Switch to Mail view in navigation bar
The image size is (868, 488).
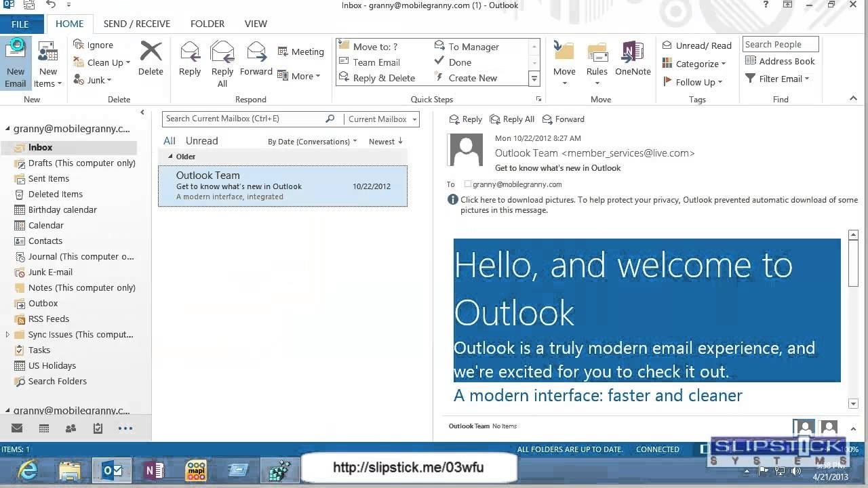(x=17, y=428)
